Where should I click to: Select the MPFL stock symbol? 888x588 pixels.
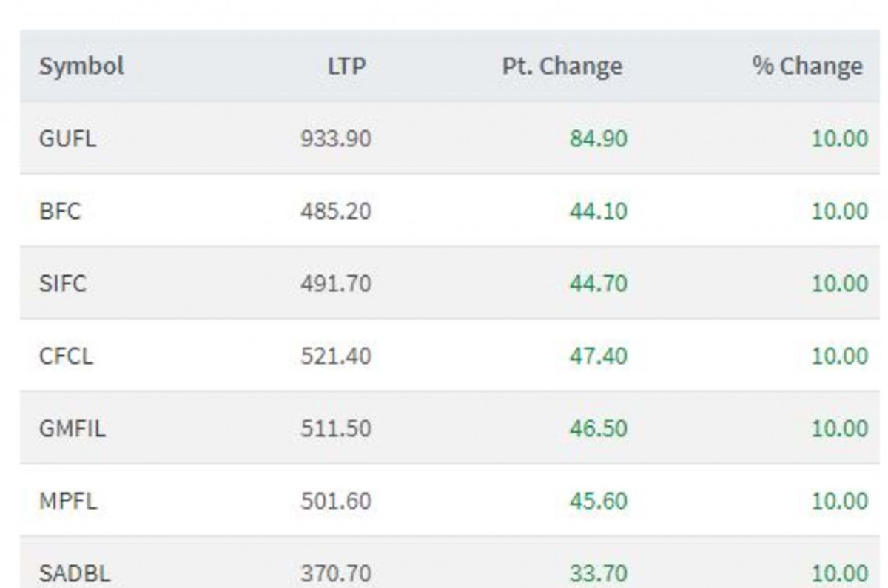[67, 501]
